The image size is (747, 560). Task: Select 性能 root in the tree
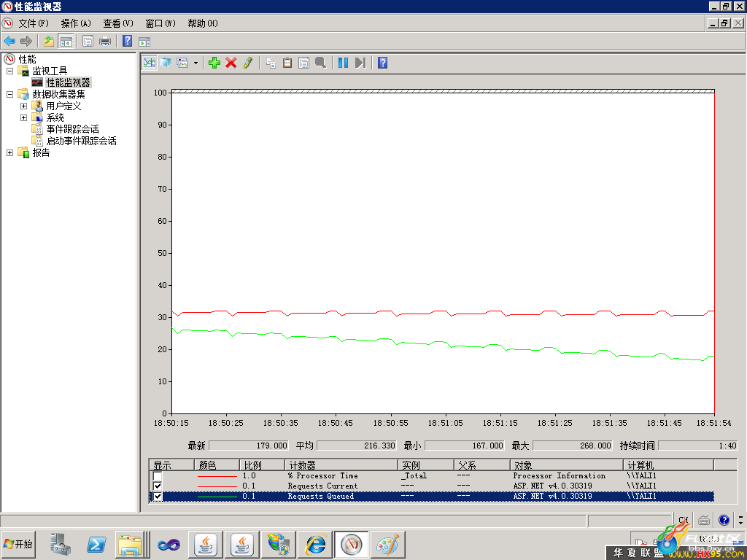pos(27,59)
